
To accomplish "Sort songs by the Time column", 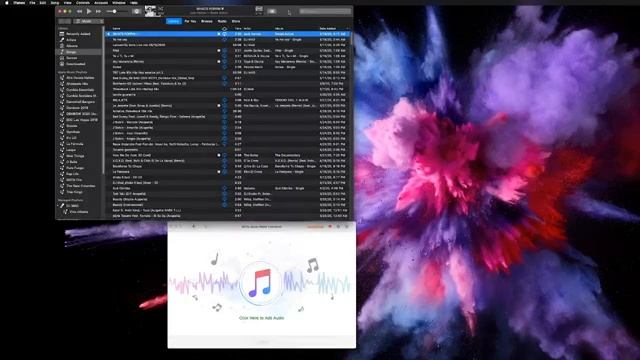I will (x=238, y=29).
